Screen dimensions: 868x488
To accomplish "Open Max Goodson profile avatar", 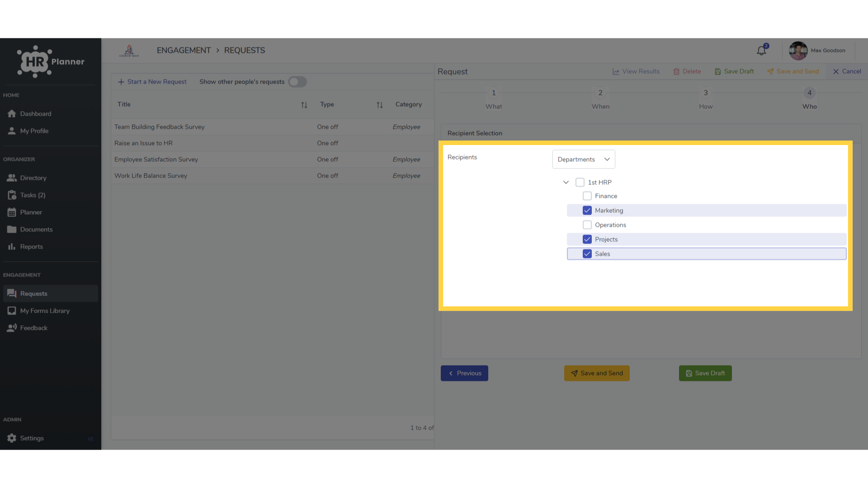I will (798, 51).
